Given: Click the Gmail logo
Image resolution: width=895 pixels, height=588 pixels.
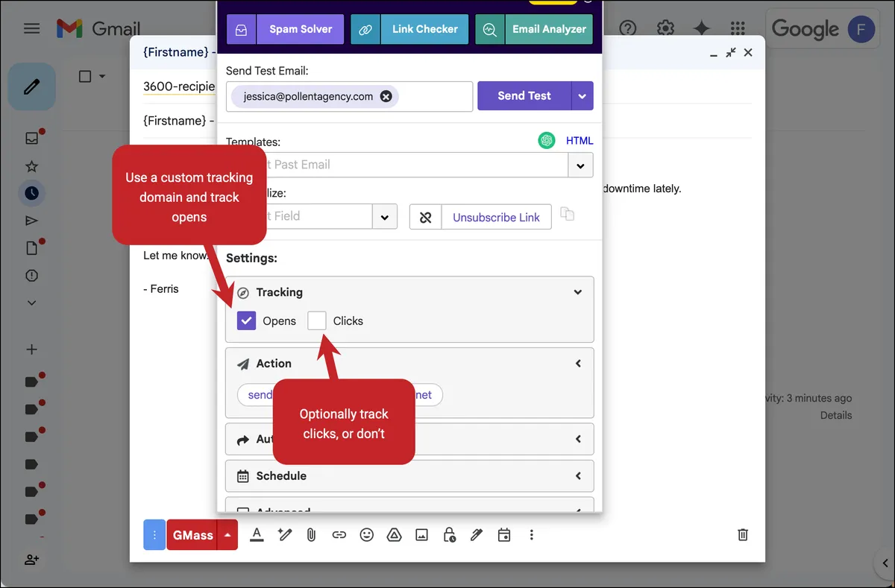Looking at the screenshot, I should click(98, 30).
